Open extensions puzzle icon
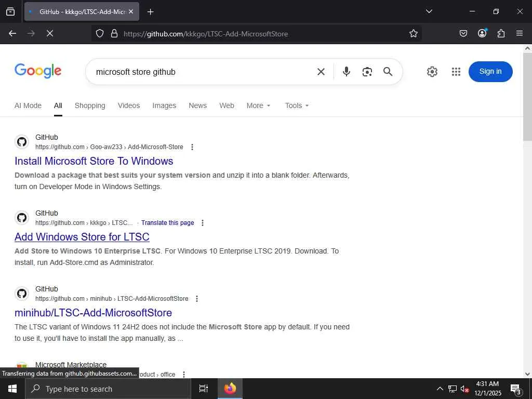 point(501,33)
